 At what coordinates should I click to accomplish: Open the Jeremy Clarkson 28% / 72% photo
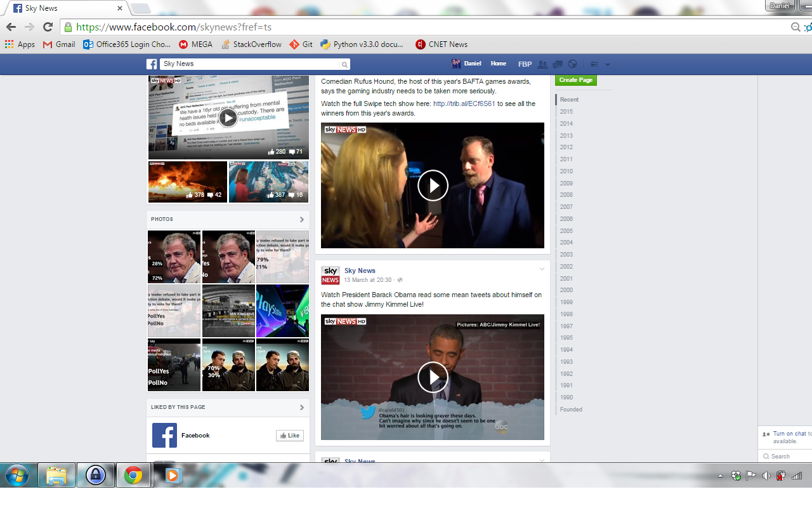(174, 257)
